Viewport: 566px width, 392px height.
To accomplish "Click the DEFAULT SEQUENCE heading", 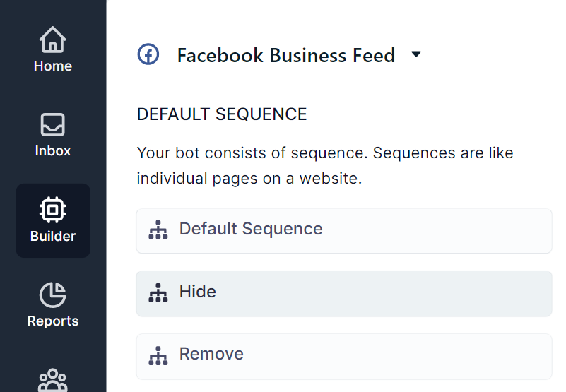I will 222,114.
